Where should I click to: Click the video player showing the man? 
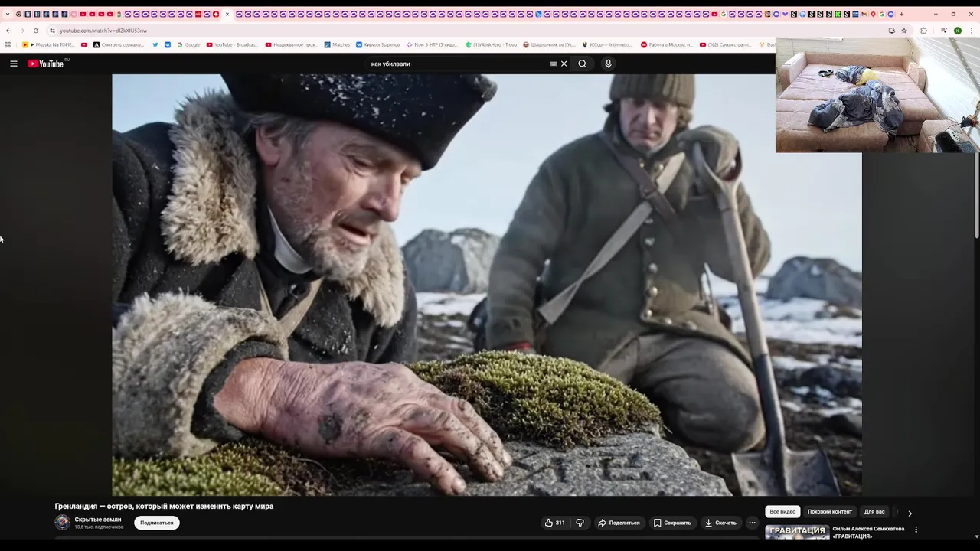[x=487, y=285]
